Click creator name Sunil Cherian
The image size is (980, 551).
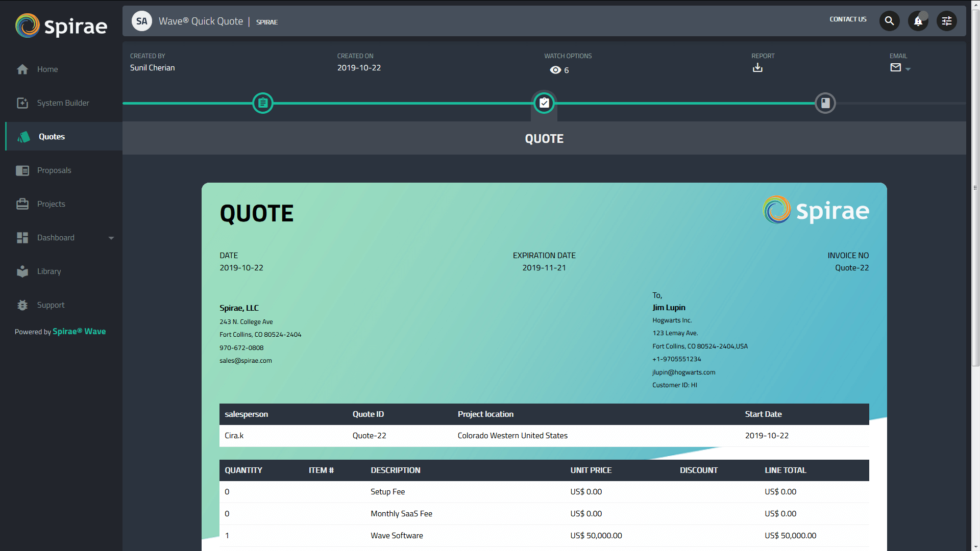(x=152, y=68)
